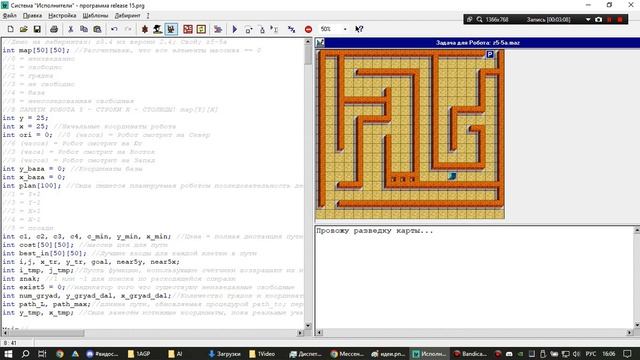
Task: Click the robot in the maze
Action: (452, 176)
